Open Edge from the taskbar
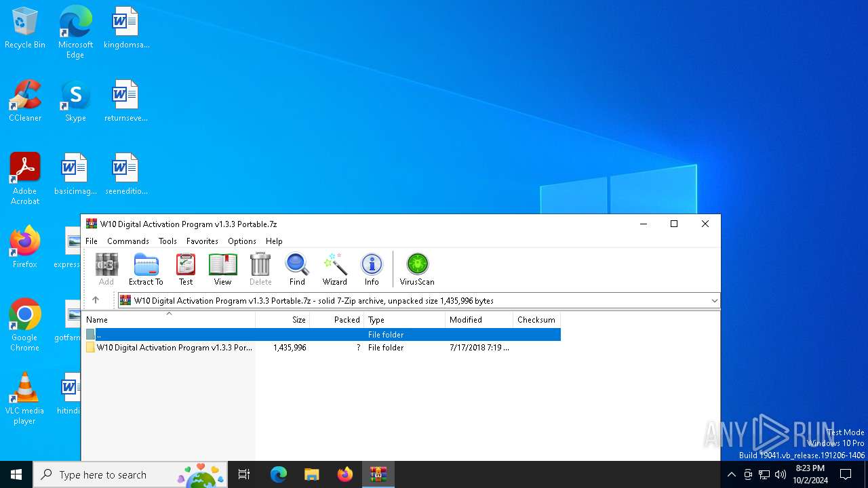 coord(279,474)
